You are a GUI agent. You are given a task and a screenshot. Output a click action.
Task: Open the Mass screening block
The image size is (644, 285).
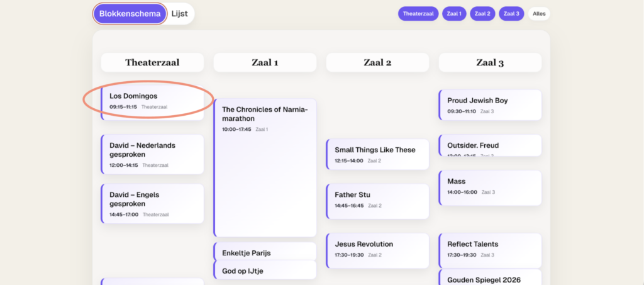click(x=490, y=186)
